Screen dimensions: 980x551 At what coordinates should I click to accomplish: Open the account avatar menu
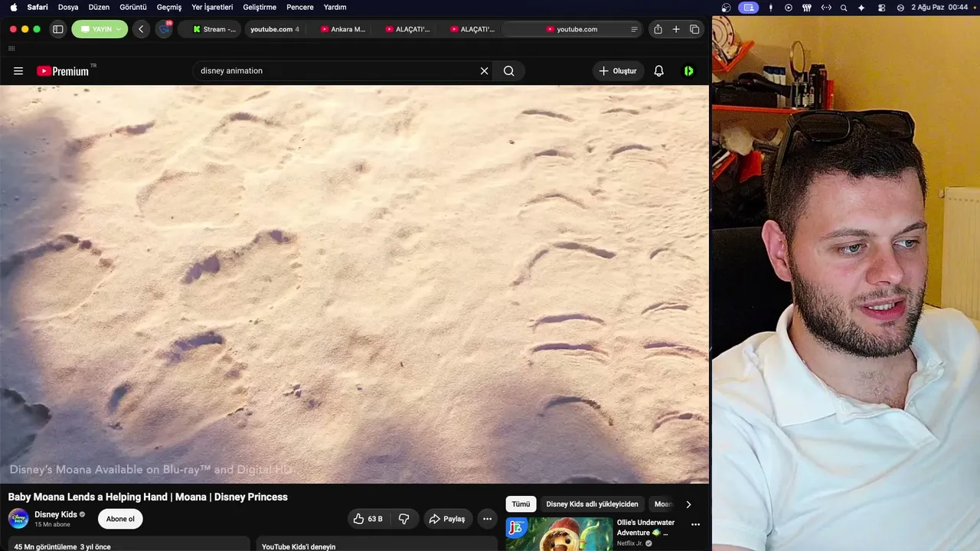click(689, 71)
